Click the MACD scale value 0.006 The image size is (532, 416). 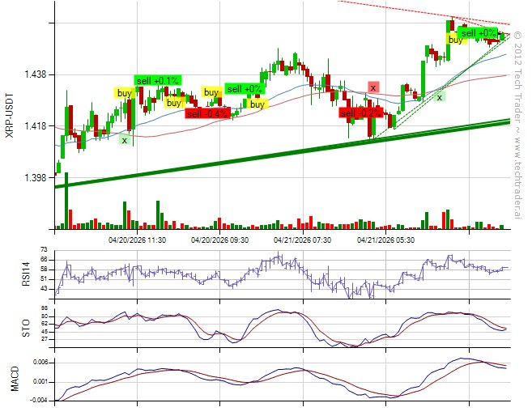[40, 363]
